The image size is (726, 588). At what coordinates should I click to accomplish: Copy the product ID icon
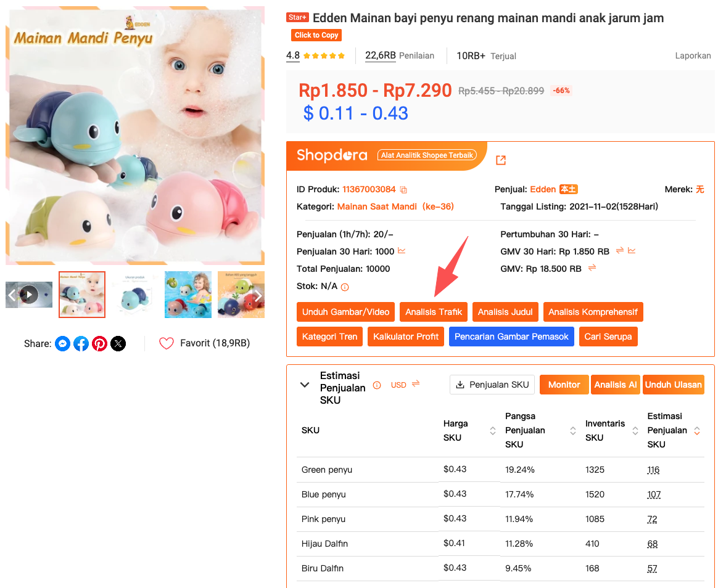tap(403, 190)
